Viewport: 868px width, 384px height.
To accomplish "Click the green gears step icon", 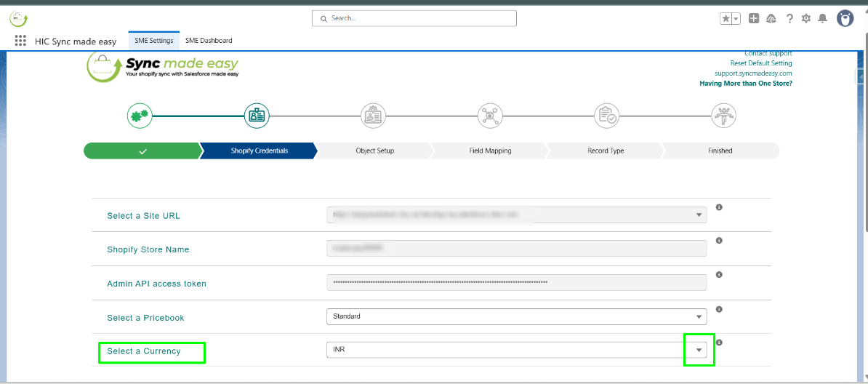I will (x=139, y=116).
